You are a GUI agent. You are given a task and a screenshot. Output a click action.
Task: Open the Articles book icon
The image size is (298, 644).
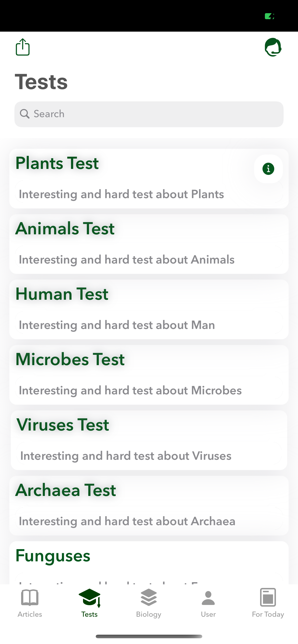click(30, 598)
